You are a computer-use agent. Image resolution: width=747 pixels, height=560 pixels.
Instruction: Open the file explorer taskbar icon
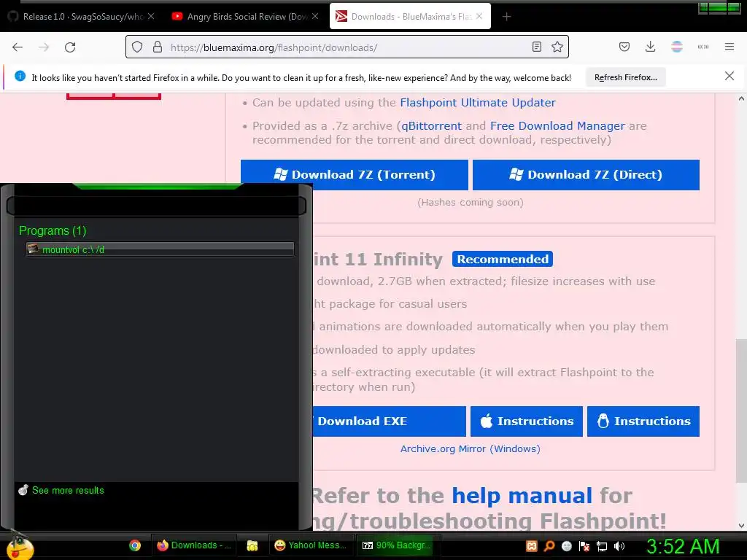click(252, 545)
